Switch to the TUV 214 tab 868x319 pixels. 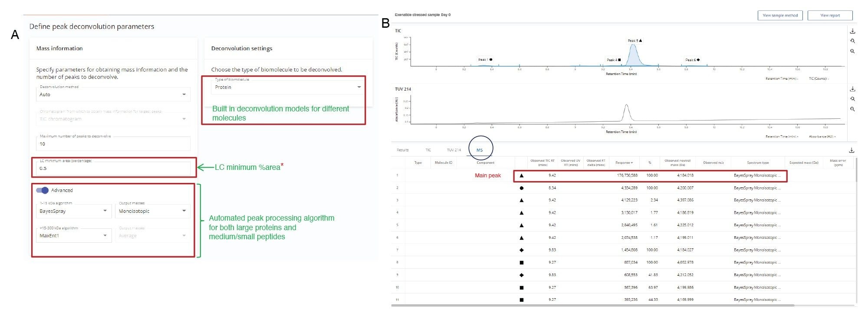coord(454,150)
